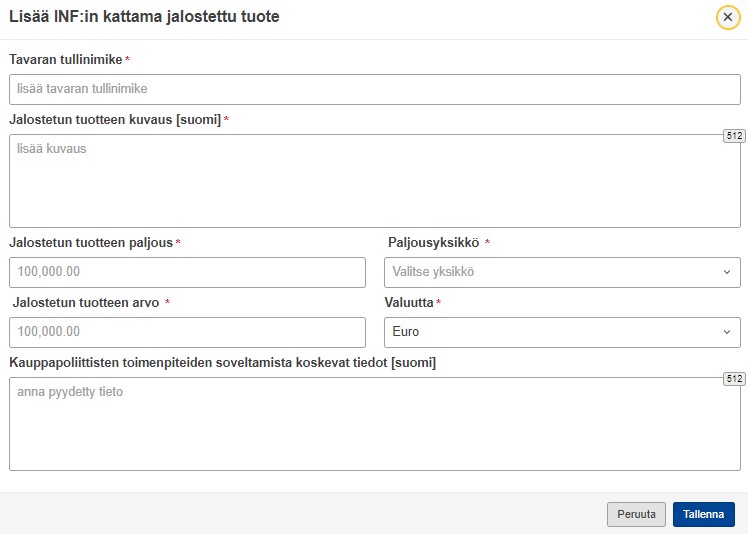
Task: Close the dialog with the X icon
Action: [x=727, y=17]
